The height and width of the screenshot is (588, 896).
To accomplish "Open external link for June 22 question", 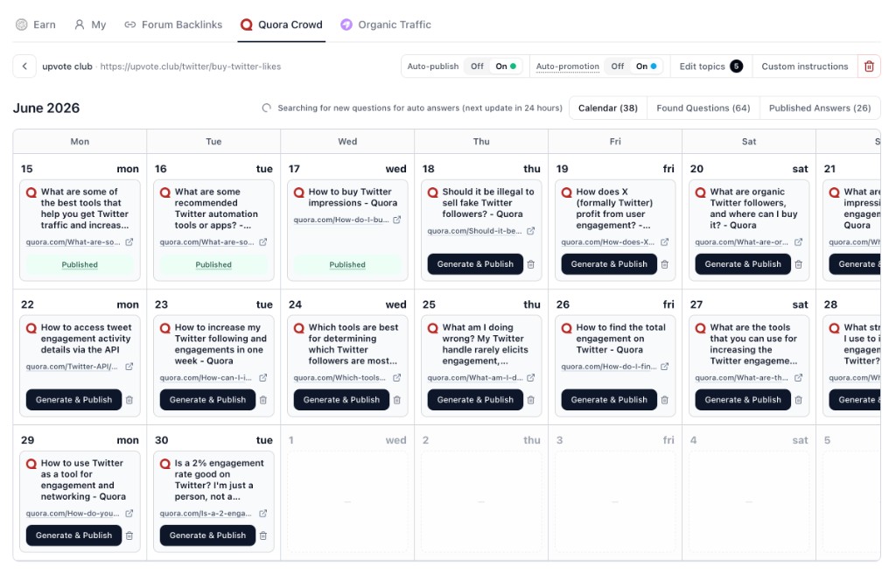I will click(x=129, y=367).
